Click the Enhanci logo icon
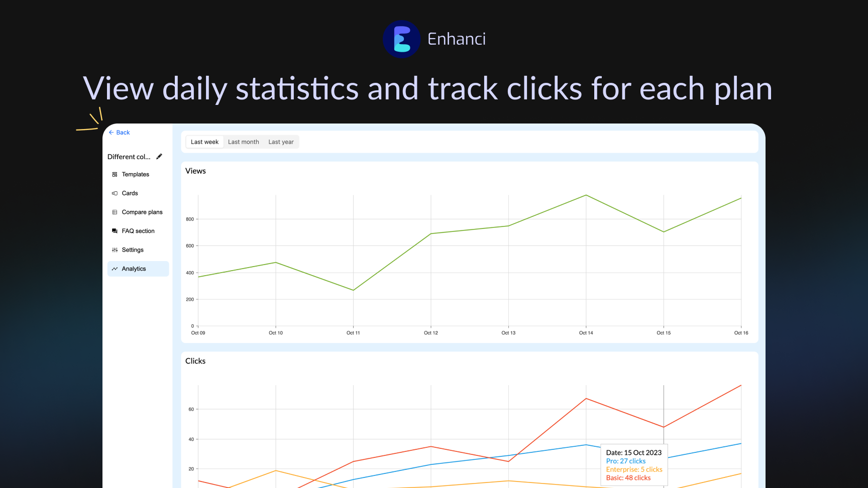This screenshot has width=868, height=488. [x=401, y=39]
